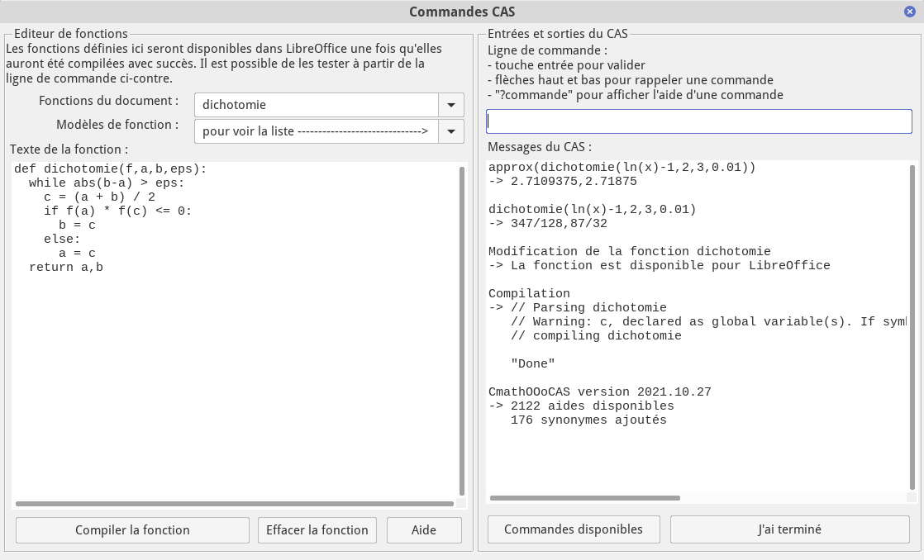Click the "Done" message in CAS output
The height and width of the screenshot is (560, 924).
[x=533, y=363]
